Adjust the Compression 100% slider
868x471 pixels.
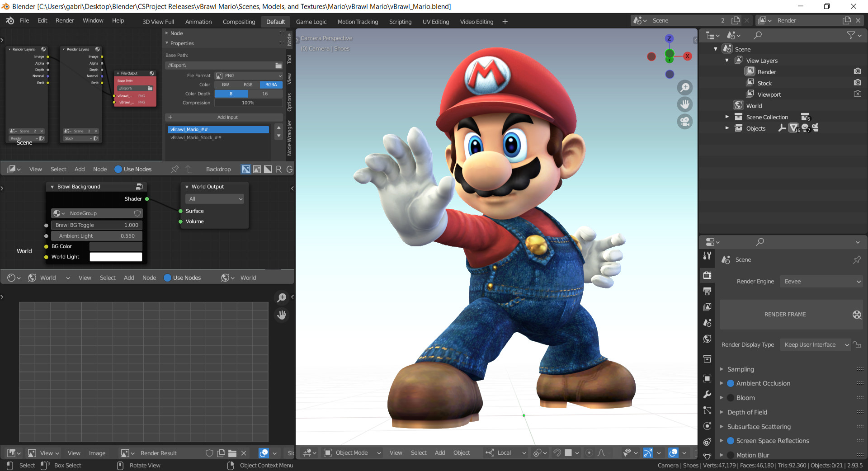pos(249,103)
